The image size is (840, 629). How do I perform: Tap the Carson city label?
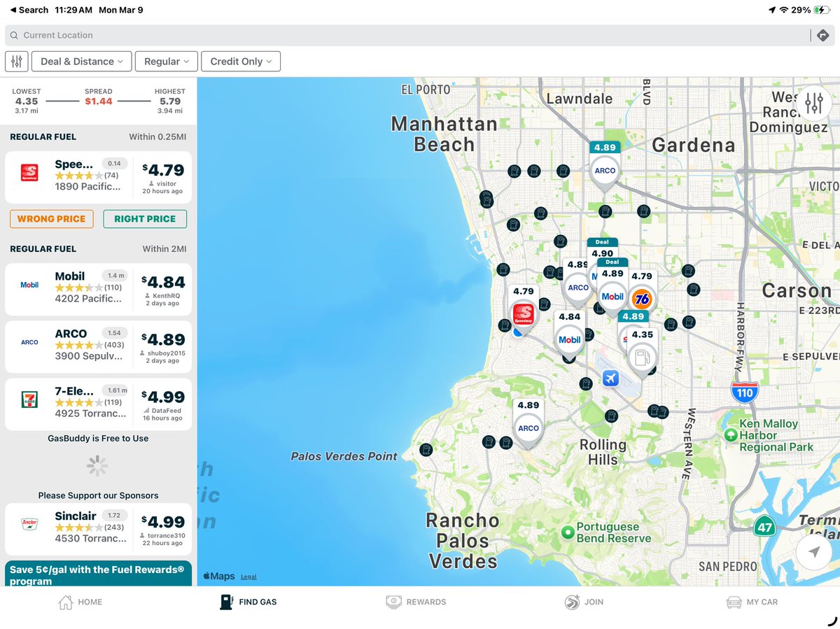click(x=797, y=290)
